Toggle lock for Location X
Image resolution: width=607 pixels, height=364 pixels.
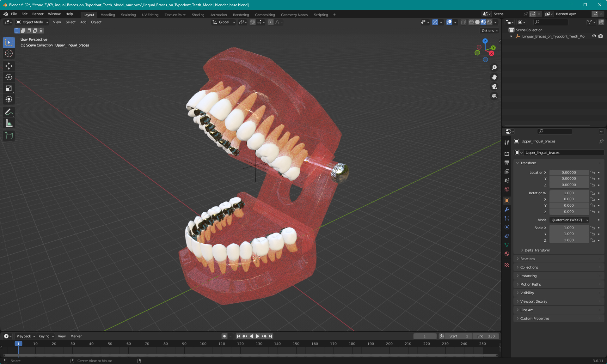pos(593,173)
